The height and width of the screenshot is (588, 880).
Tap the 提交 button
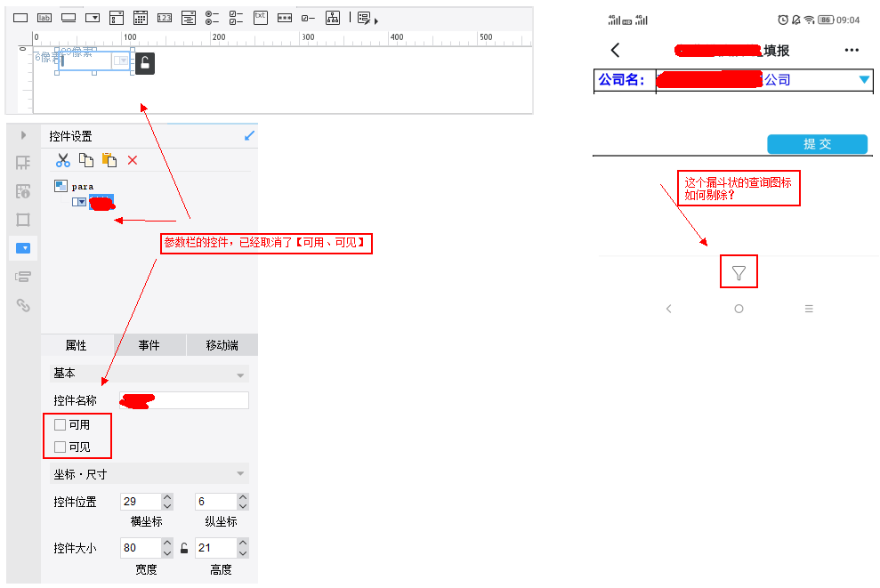click(x=817, y=143)
